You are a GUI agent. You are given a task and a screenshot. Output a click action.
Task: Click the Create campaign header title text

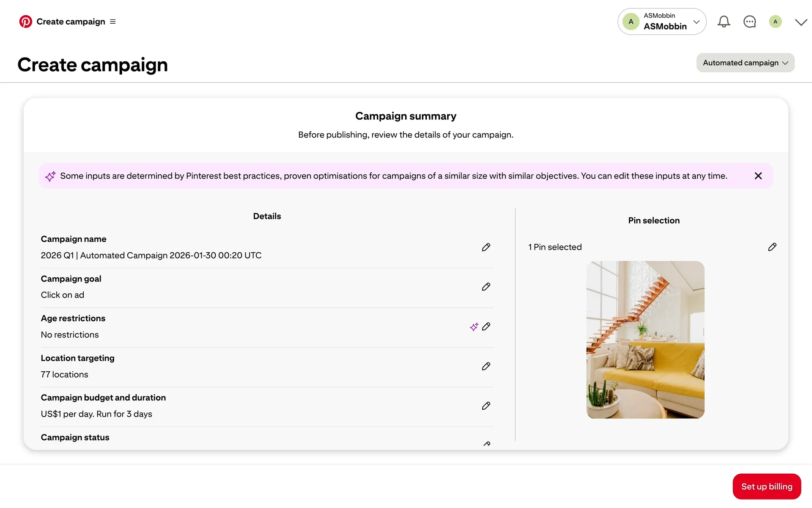coord(93,65)
